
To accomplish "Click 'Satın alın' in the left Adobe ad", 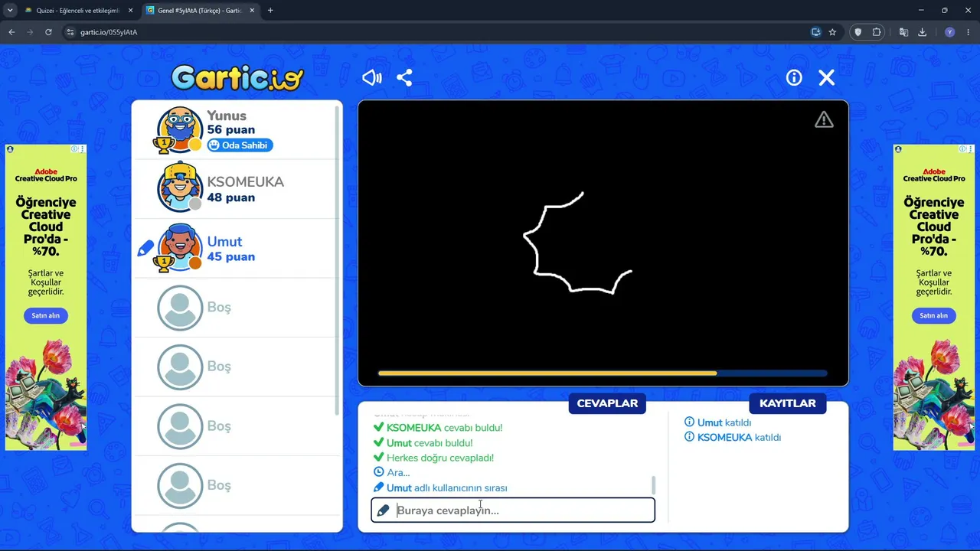I will tap(45, 315).
